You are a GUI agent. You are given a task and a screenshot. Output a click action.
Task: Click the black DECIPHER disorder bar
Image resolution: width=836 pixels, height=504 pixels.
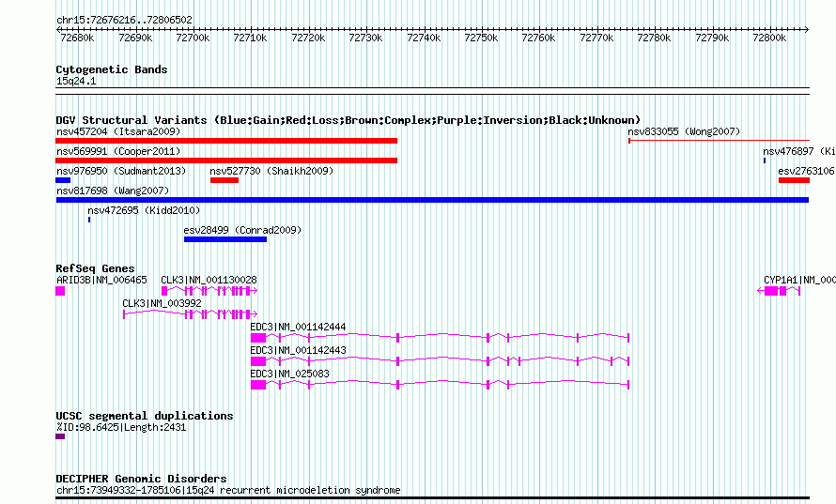click(432, 498)
